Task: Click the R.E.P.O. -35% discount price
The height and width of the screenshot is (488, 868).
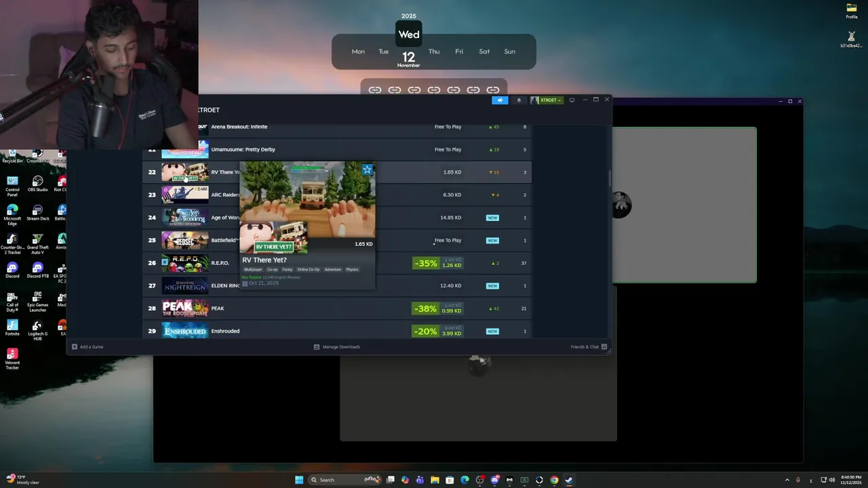Action: (x=438, y=263)
